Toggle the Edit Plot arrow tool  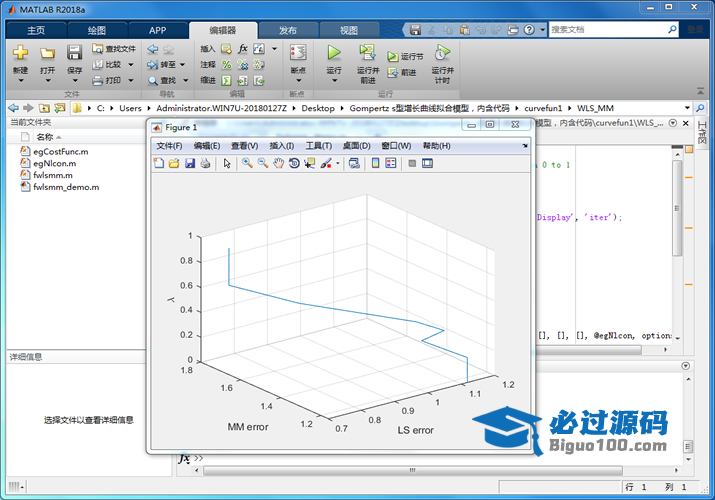[227, 163]
